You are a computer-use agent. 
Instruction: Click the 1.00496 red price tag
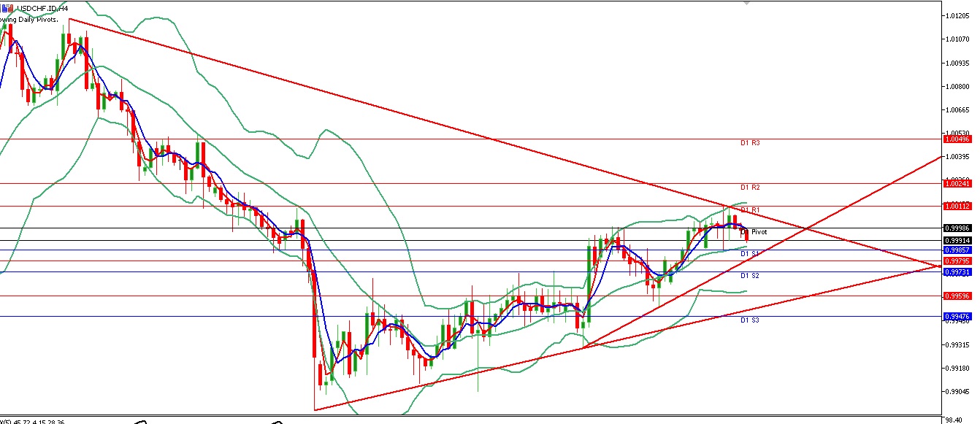point(956,139)
